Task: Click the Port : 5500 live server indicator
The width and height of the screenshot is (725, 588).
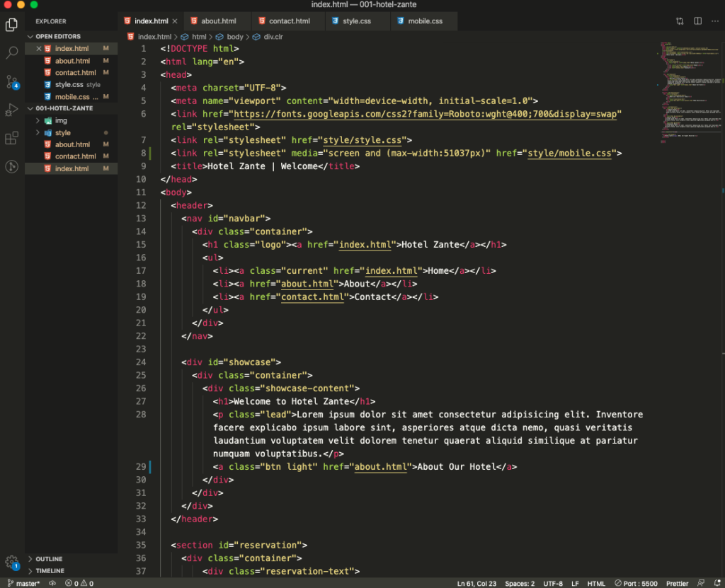Action: click(x=636, y=583)
